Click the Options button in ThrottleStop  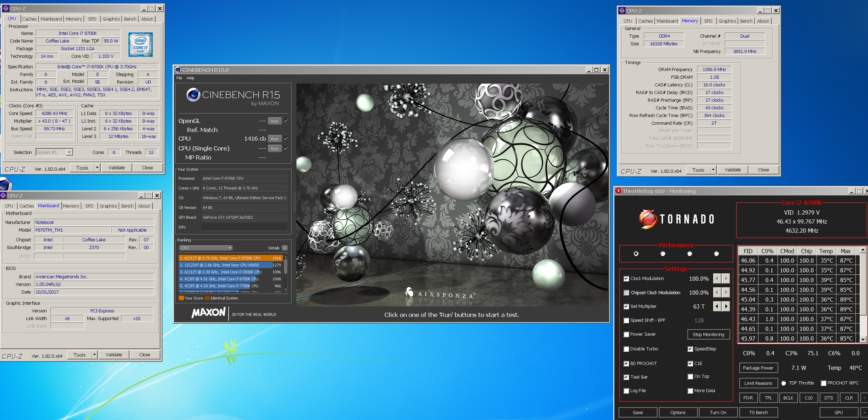[678, 412]
